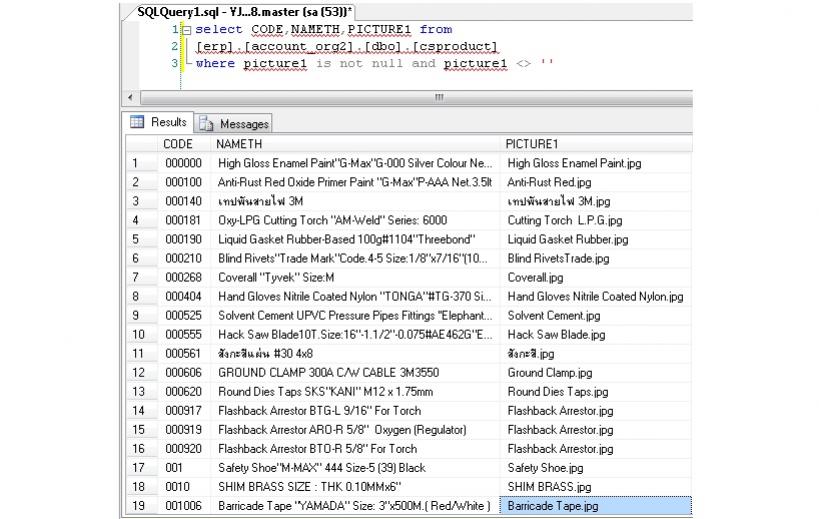The image size is (819, 519).
Task: Select row header number 19
Action: (142, 506)
